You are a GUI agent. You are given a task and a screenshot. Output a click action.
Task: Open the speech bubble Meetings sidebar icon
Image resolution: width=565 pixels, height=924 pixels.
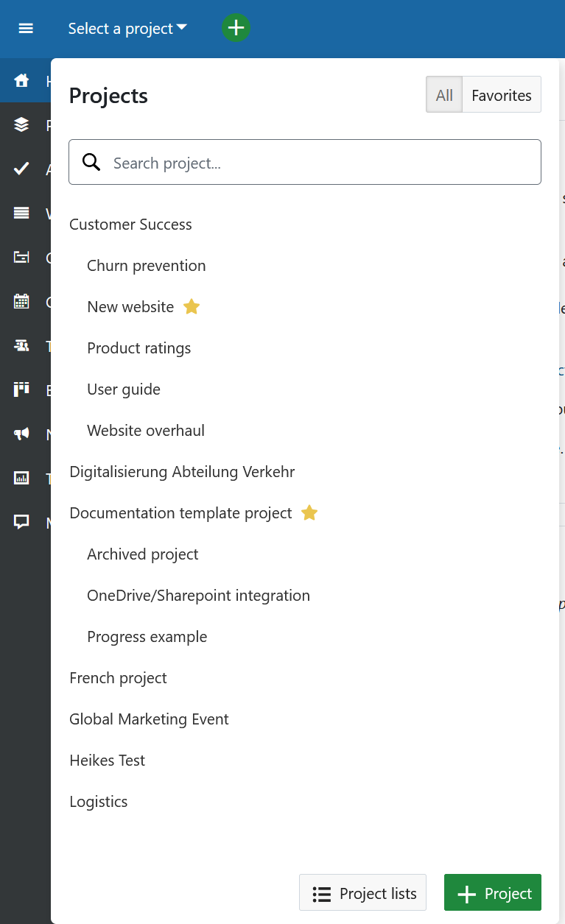(x=22, y=523)
